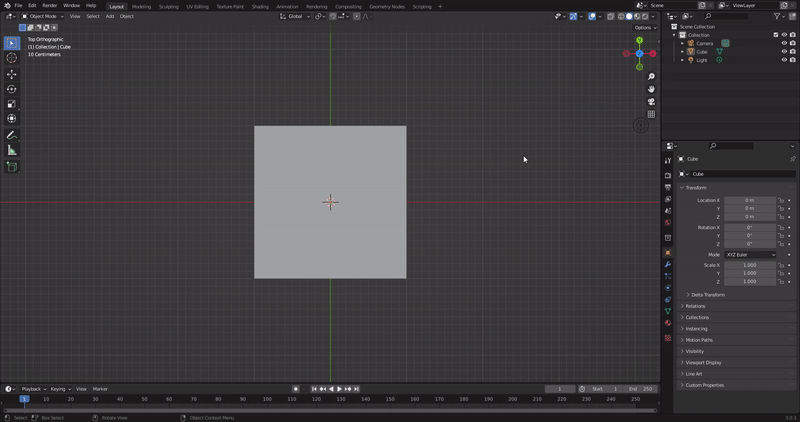800x422 pixels.
Task: Open the File menu
Action: pos(18,6)
